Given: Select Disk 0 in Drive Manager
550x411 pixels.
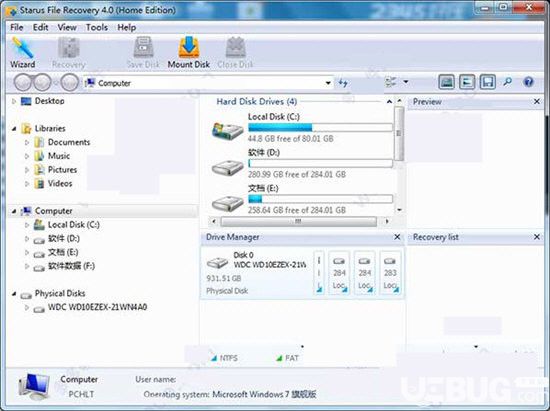Looking at the screenshot, I should pyautogui.click(x=256, y=273).
